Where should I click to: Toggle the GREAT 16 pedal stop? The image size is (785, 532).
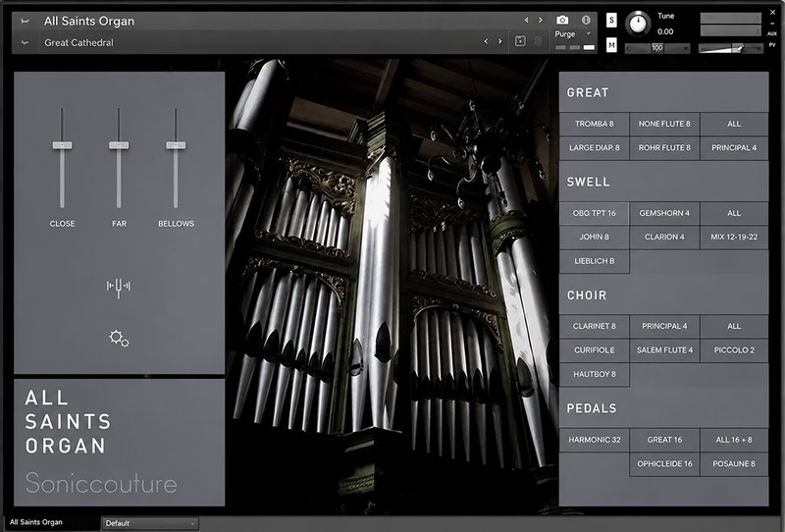664,440
